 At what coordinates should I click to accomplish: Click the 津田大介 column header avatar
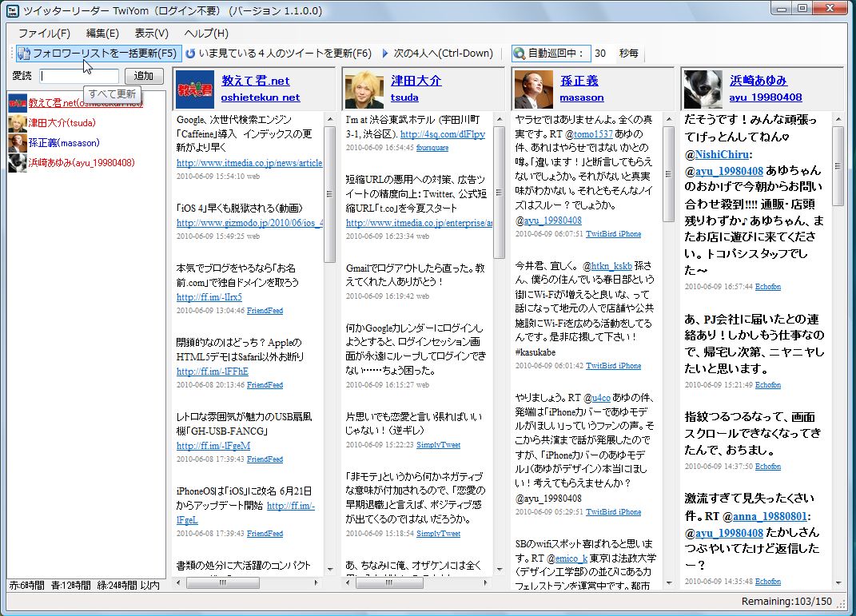tap(364, 89)
